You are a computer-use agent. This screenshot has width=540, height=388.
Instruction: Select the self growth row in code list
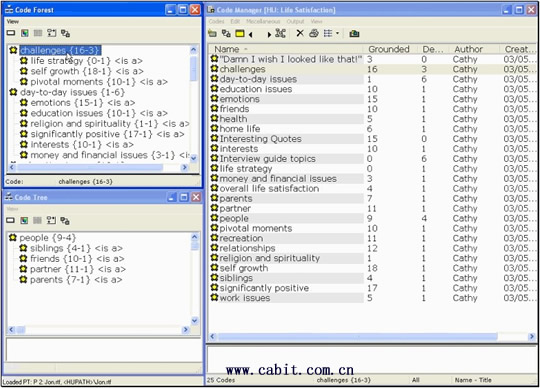pyautogui.click(x=372, y=268)
